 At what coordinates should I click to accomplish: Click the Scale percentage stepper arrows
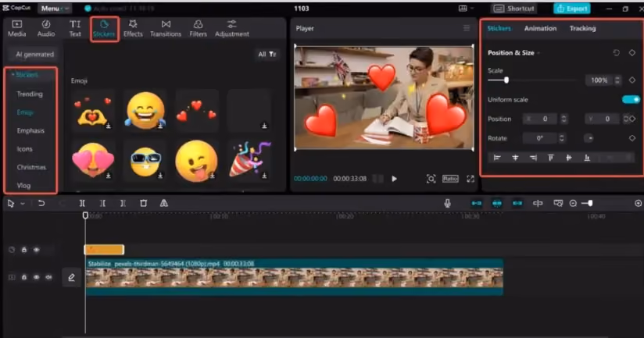click(x=617, y=80)
